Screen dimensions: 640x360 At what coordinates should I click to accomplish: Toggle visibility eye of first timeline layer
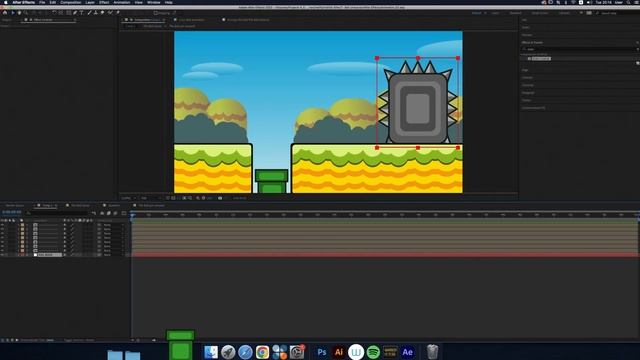tap(2, 225)
